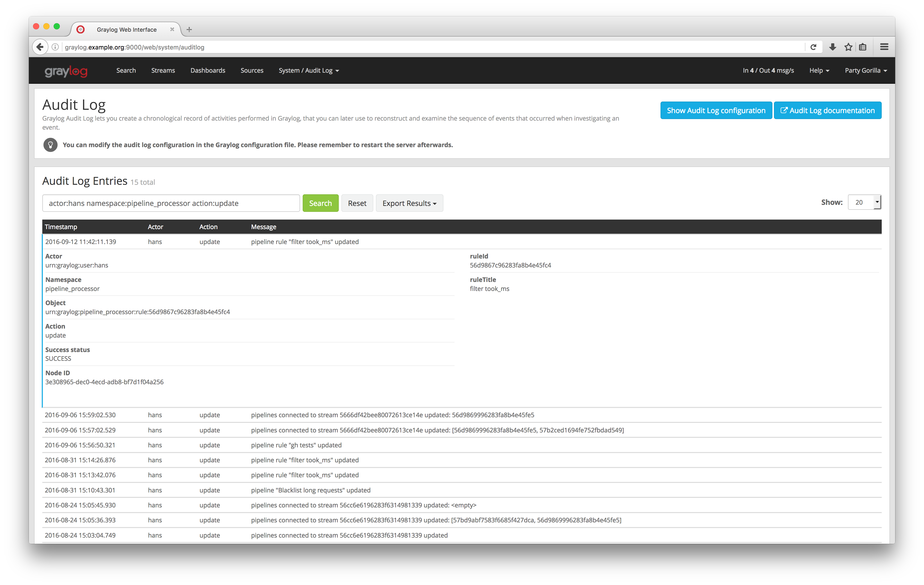Expand the pipeline rule "gh tests" updated entry

tap(462, 445)
